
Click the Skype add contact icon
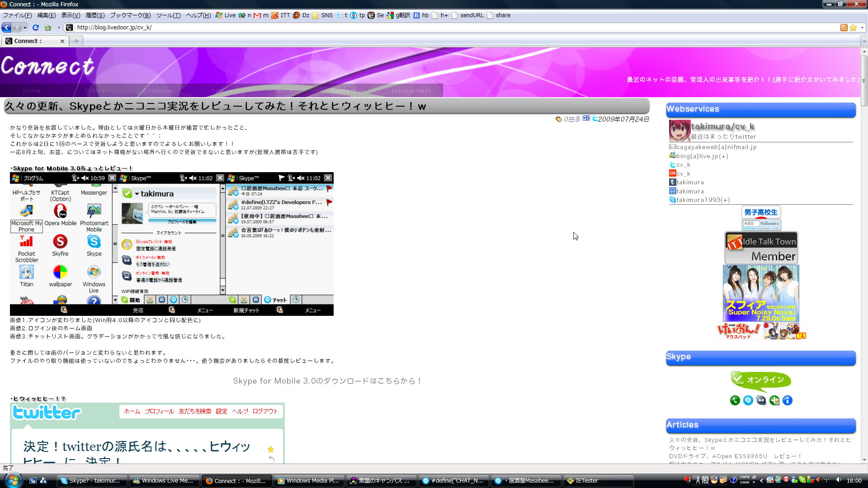[774, 400]
